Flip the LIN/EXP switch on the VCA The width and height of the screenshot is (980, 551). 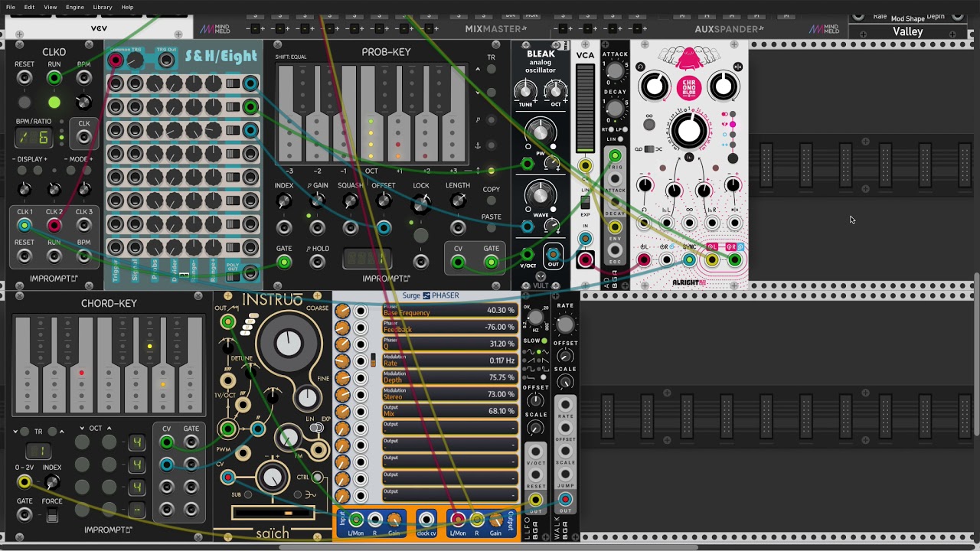585,202
